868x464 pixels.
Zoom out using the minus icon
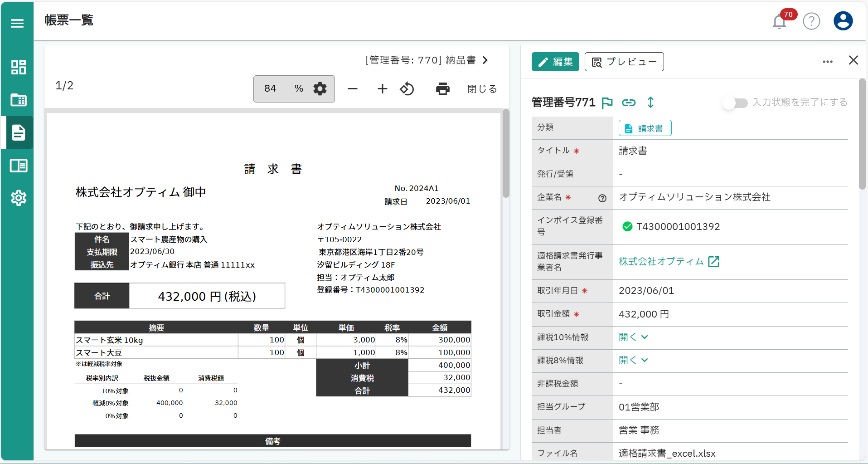pyautogui.click(x=352, y=88)
